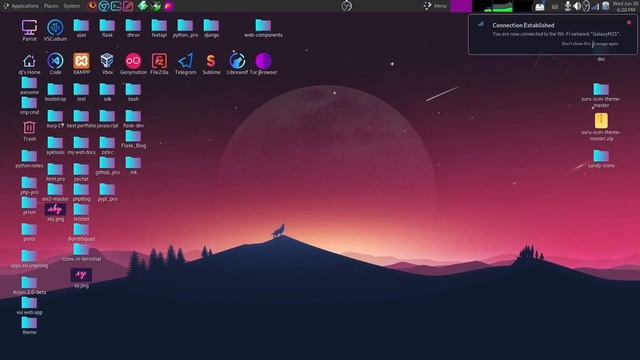Open the volume control tray icon
The image size is (640, 360).
point(577,6)
